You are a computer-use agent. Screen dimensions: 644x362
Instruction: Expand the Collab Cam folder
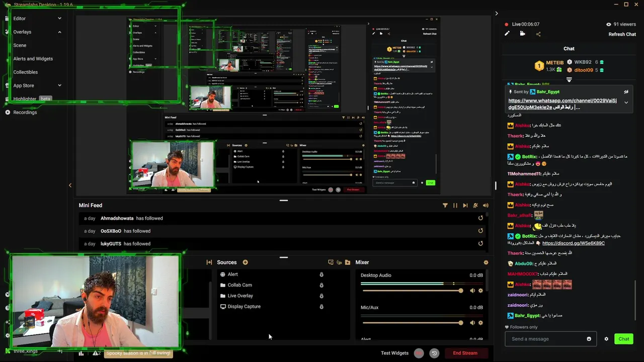[223, 285]
